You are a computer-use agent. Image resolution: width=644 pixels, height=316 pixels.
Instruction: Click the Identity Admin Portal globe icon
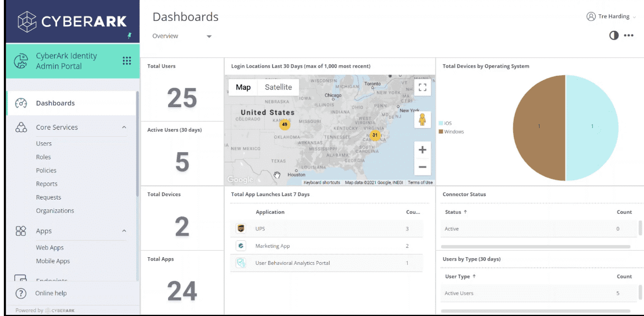coord(21,61)
